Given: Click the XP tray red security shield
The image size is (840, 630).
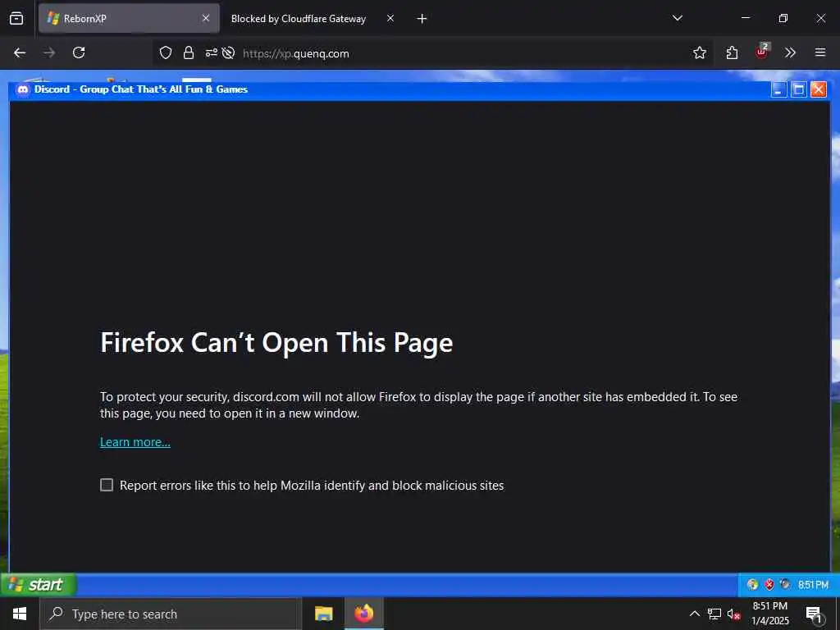Looking at the screenshot, I should coord(769,584).
